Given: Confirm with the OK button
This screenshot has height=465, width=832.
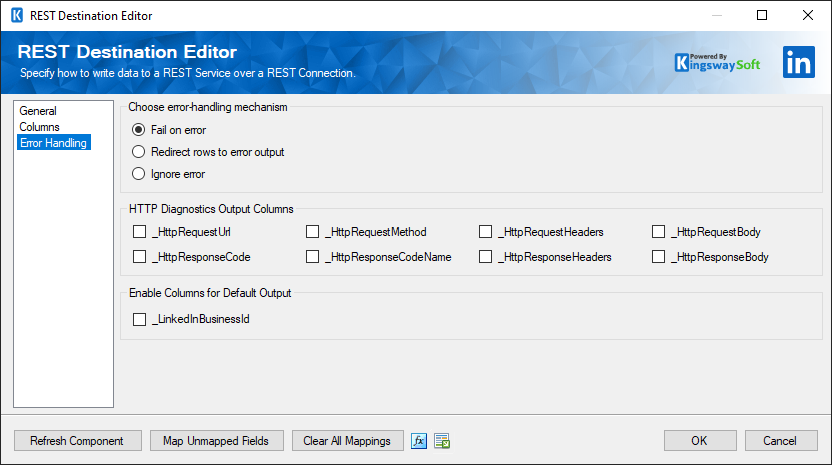Looking at the screenshot, I should 700,441.
